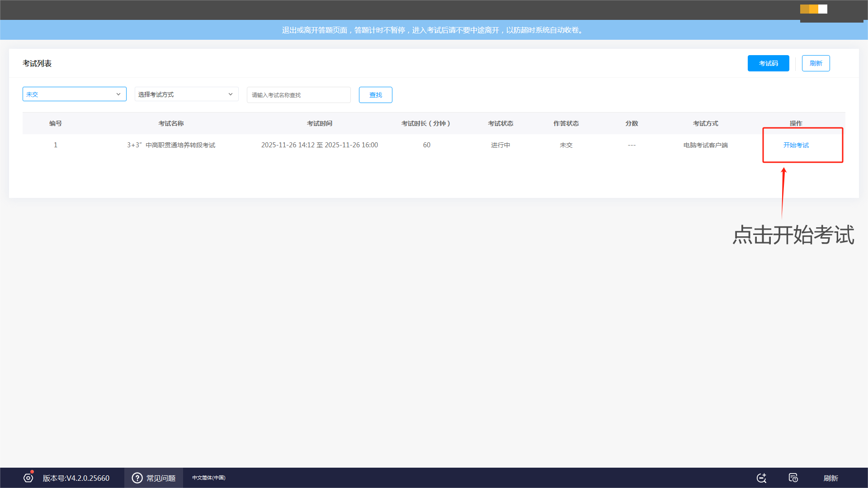Click the magnifier-plus icon in bottom bar
The image size is (868, 488).
(761, 478)
